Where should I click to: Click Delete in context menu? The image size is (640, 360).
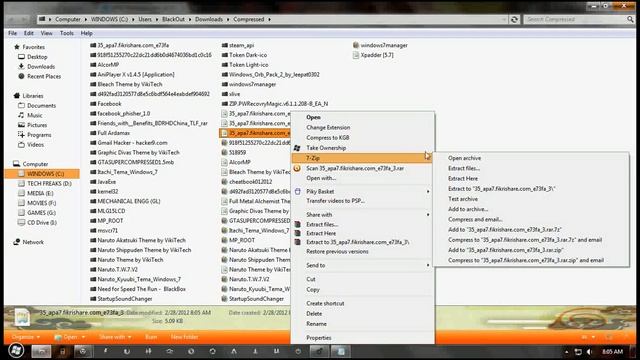(314, 313)
